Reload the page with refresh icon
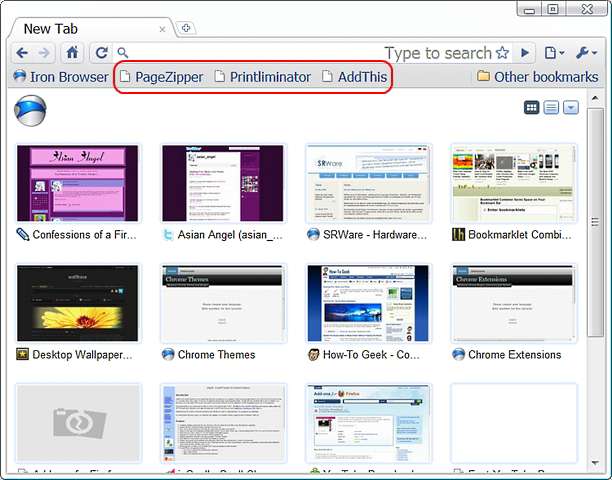The width and height of the screenshot is (612, 480). point(101,53)
